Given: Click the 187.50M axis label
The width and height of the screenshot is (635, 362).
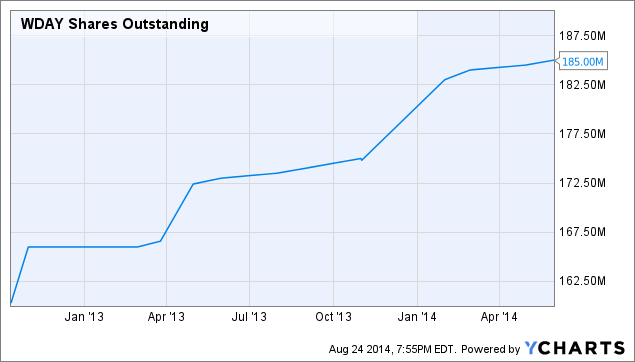Looking at the screenshot, I should coord(582,36).
